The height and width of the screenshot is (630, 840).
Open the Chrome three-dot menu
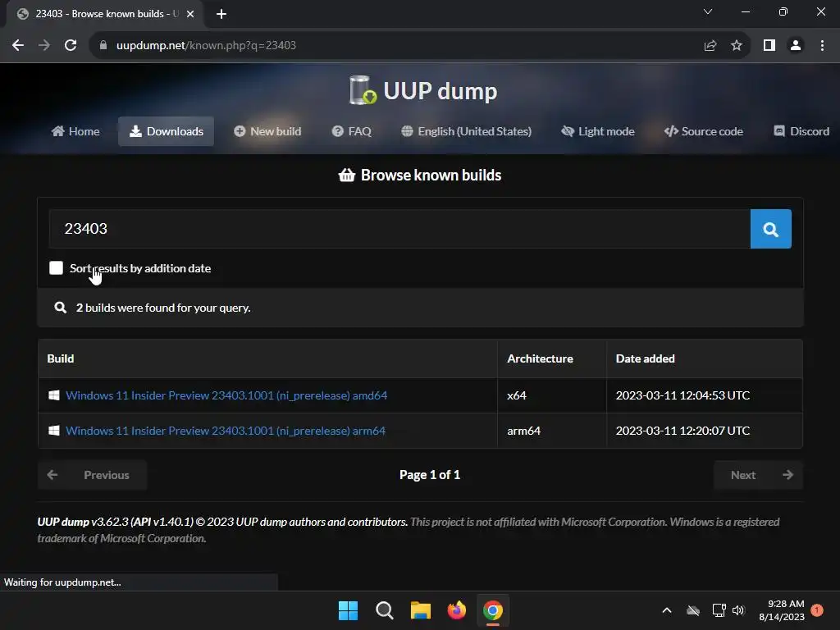(822, 45)
